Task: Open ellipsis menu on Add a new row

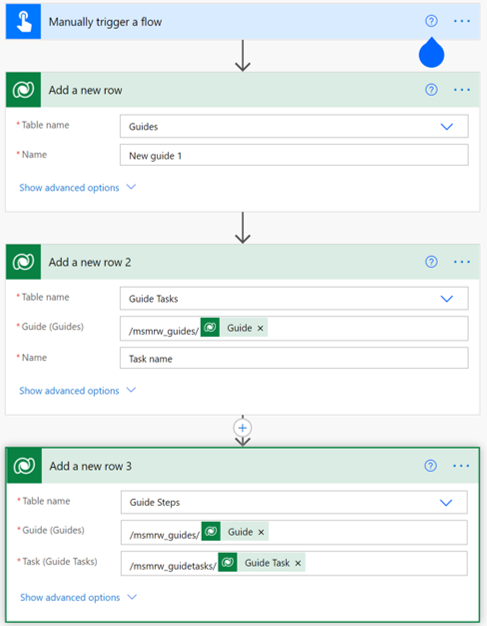Action: click(461, 90)
